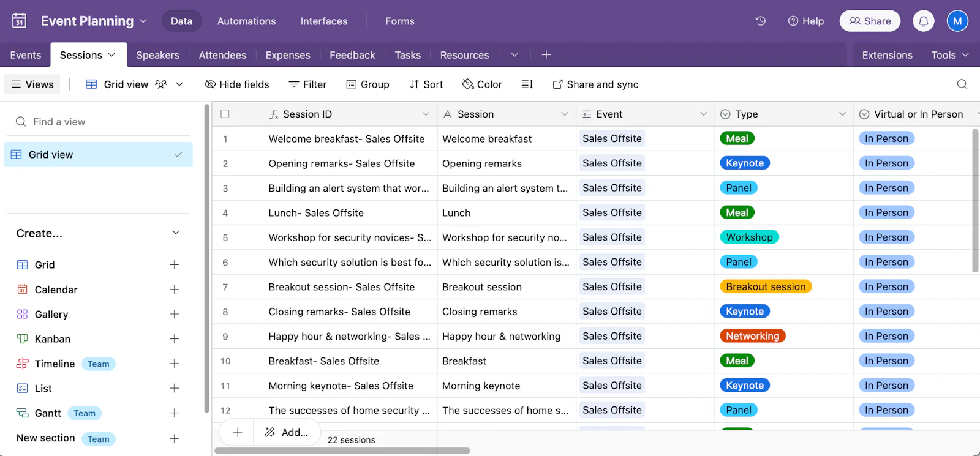980x456 pixels.
Task: Open the notifications bell
Action: pos(924,21)
